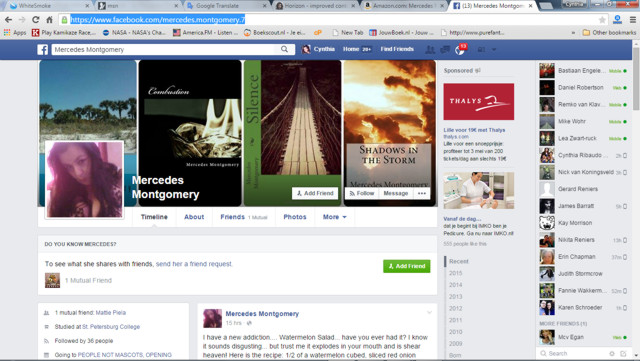
Task: Click the send her a friend request link
Action: pyautogui.click(x=193, y=264)
